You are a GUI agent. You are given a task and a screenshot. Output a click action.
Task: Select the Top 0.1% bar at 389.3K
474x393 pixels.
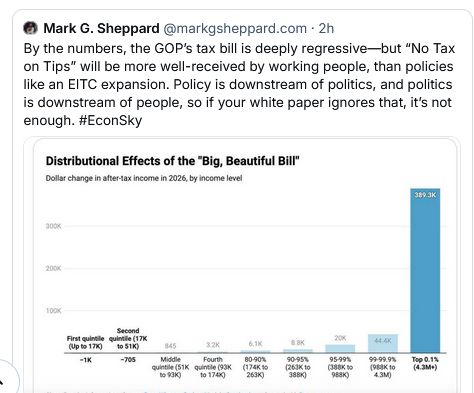click(425, 270)
